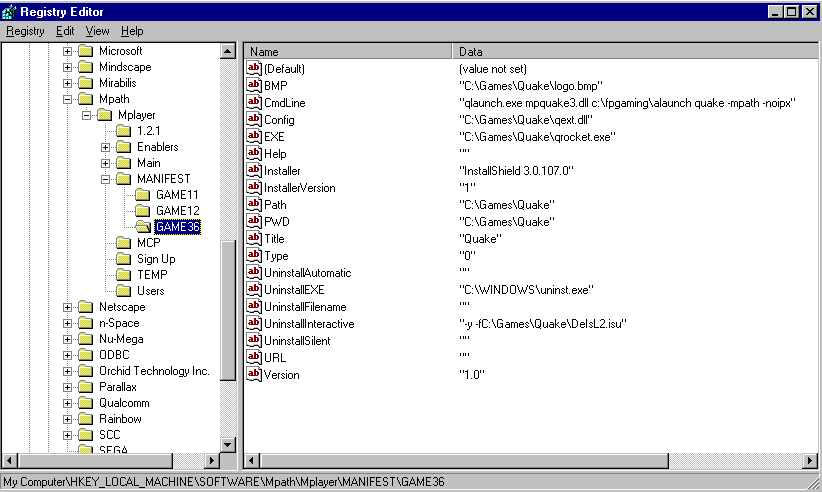Collapse the Mplayer key

pyautogui.click(x=86, y=115)
